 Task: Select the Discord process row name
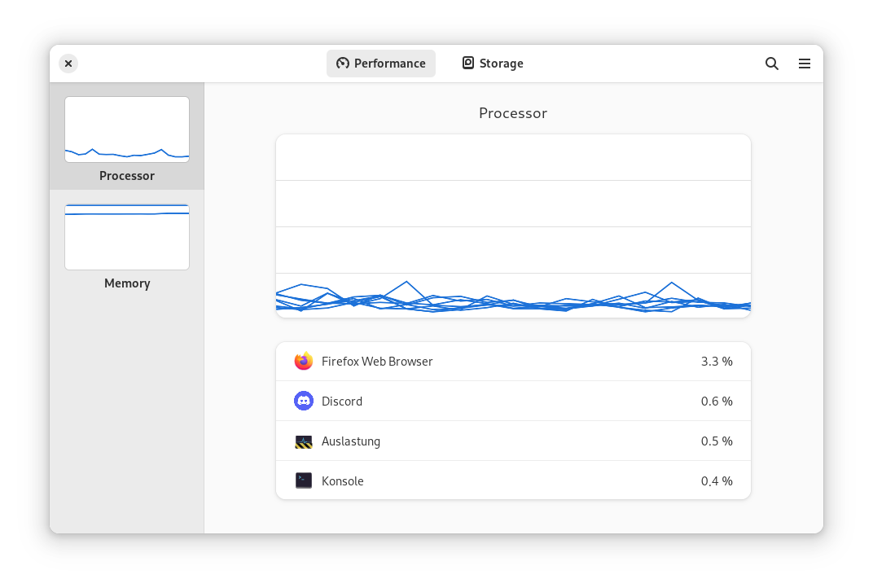coord(342,401)
